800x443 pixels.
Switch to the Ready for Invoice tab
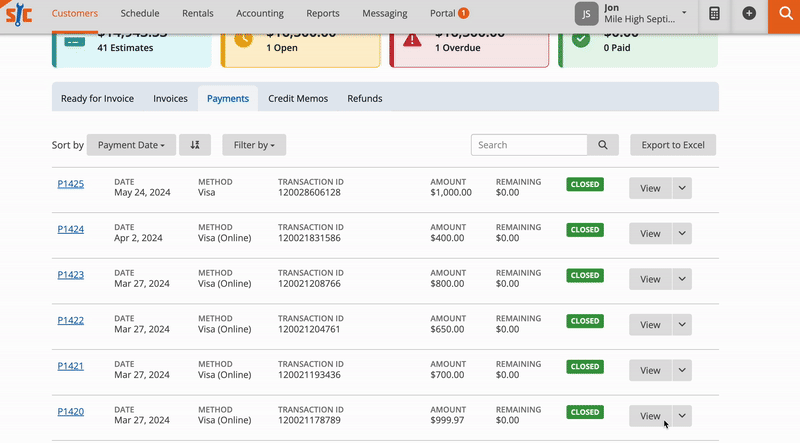[x=97, y=99]
